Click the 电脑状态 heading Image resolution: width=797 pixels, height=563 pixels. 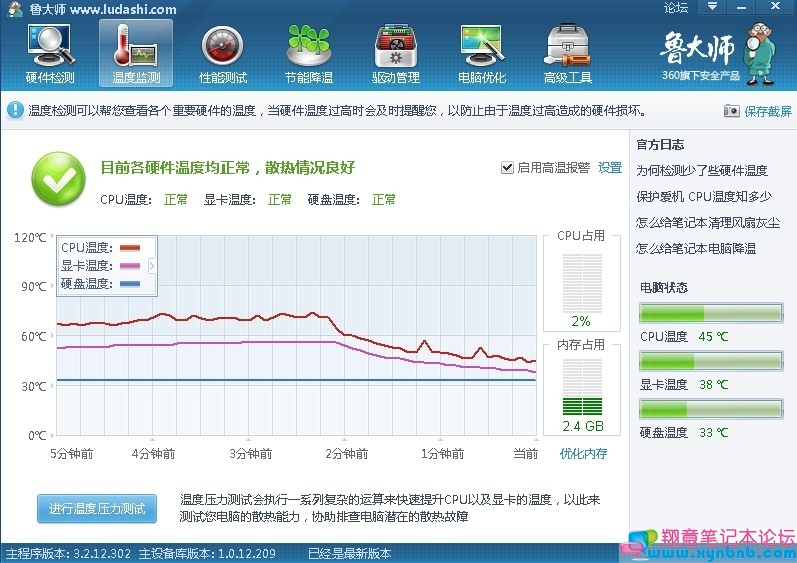[x=663, y=288]
